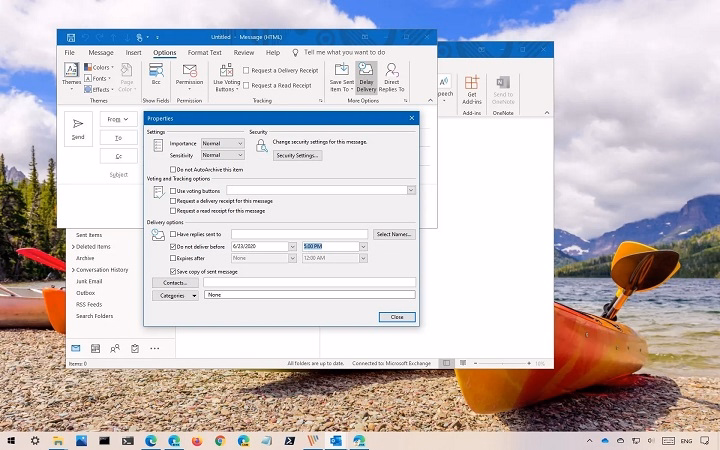Enable Use voting buttons checkbox
The image size is (720, 450).
click(x=173, y=191)
